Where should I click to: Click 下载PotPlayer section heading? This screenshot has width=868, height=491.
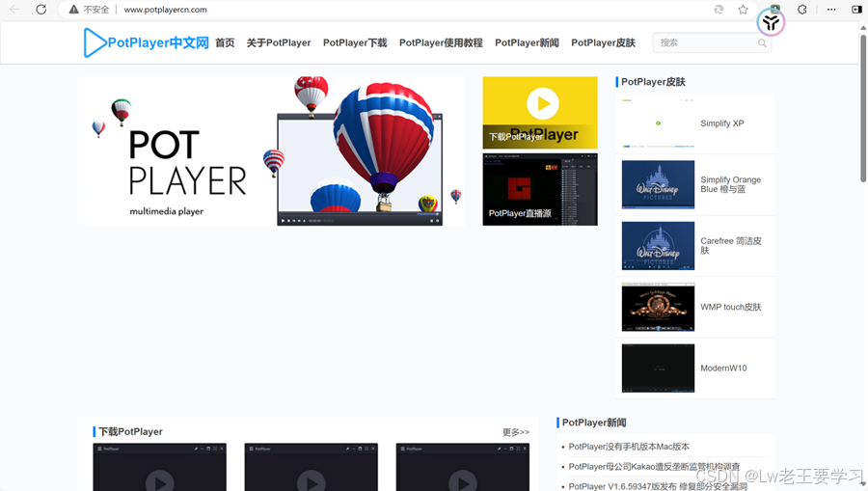point(130,431)
